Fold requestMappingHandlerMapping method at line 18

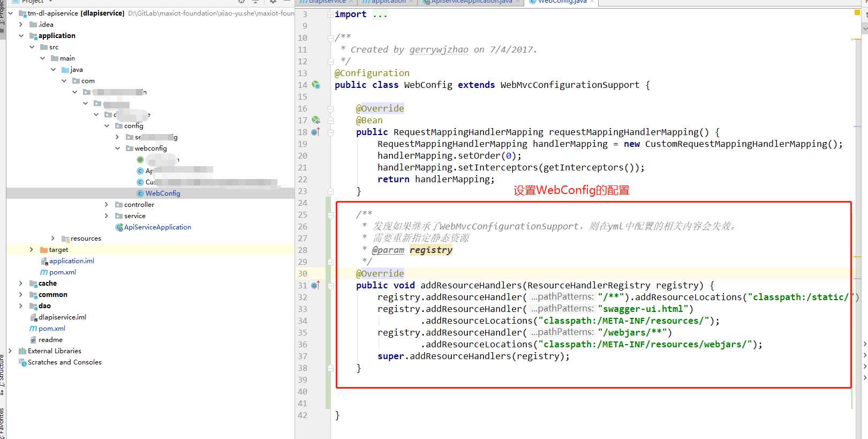click(330, 132)
